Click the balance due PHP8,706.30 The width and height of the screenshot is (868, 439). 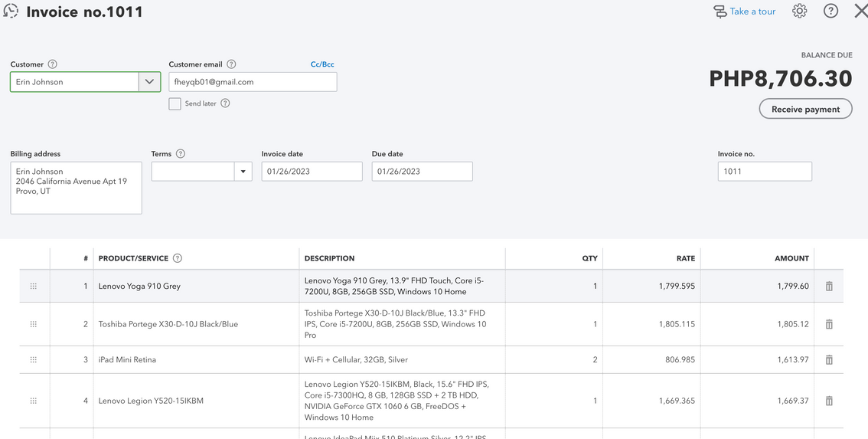click(781, 79)
